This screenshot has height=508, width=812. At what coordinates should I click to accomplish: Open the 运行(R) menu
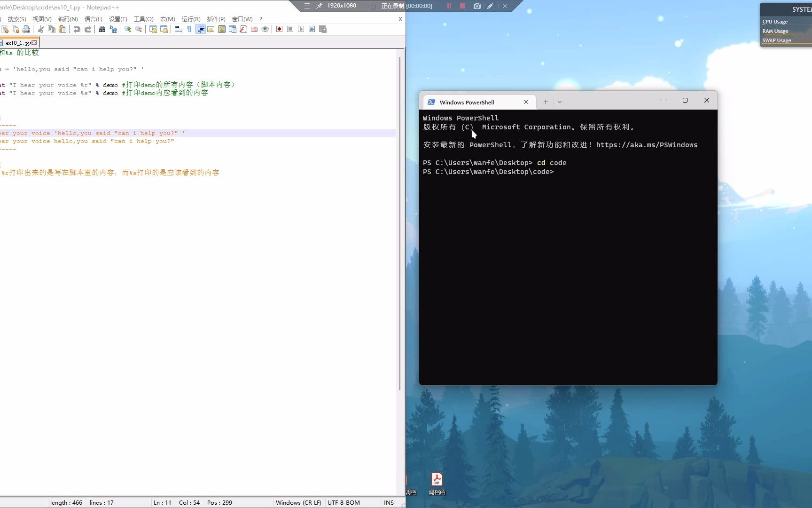pos(191,19)
